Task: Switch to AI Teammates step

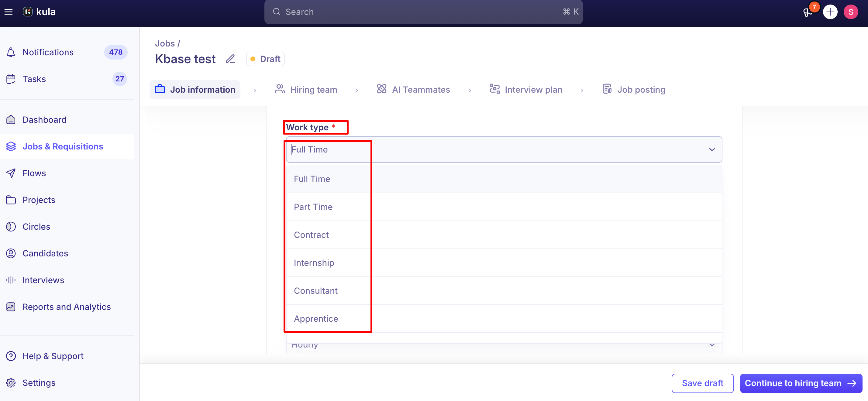Action: 413,90
